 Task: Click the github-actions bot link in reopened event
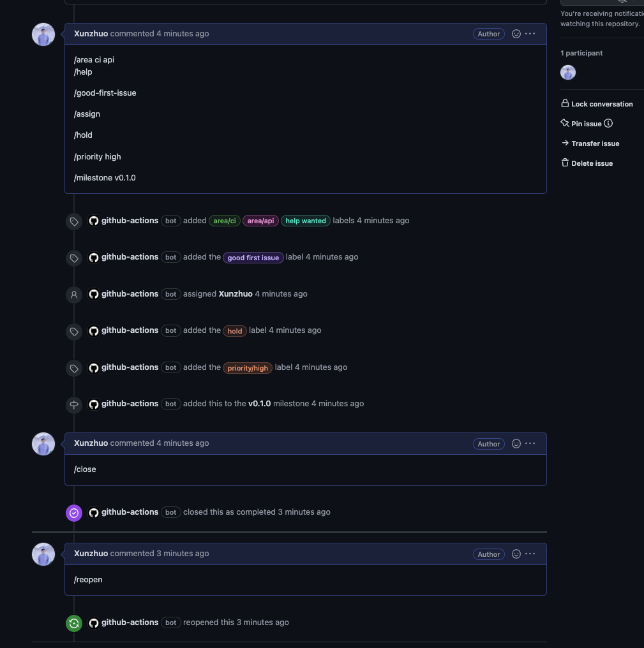click(x=130, y=622)
